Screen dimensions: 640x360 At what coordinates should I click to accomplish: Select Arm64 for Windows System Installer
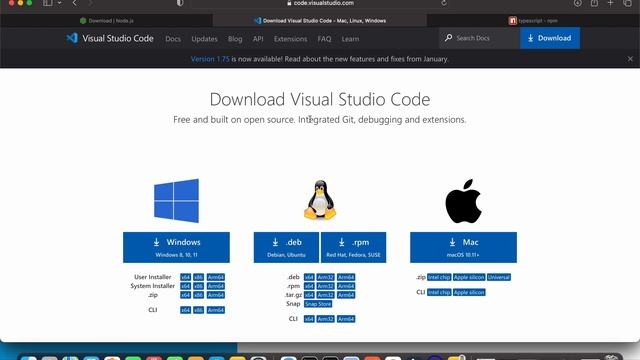point(216,286)
